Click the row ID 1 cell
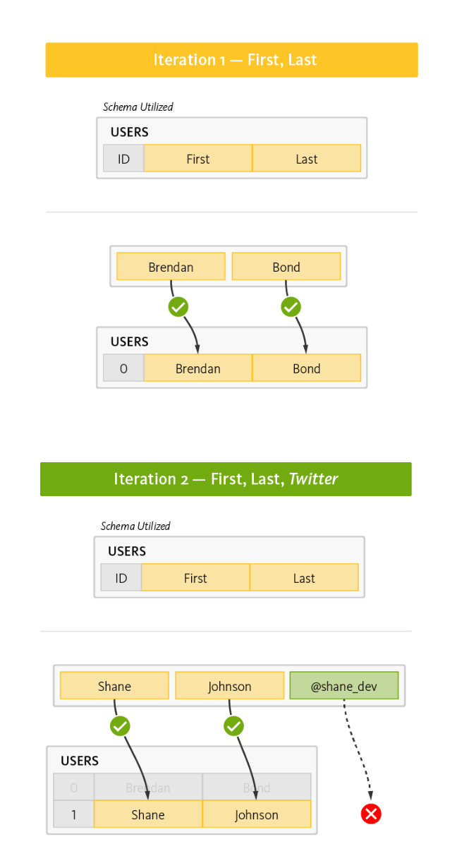The image size is (457, 868). [x=73, y=814]
